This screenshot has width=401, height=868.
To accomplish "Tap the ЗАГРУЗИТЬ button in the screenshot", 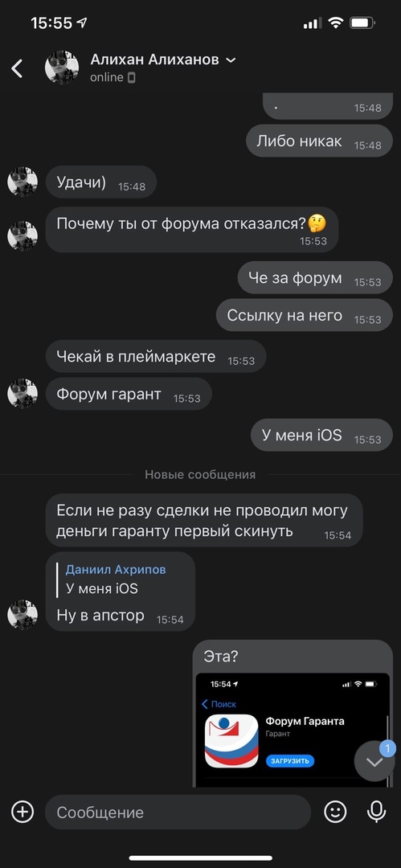I will point(290,760).
